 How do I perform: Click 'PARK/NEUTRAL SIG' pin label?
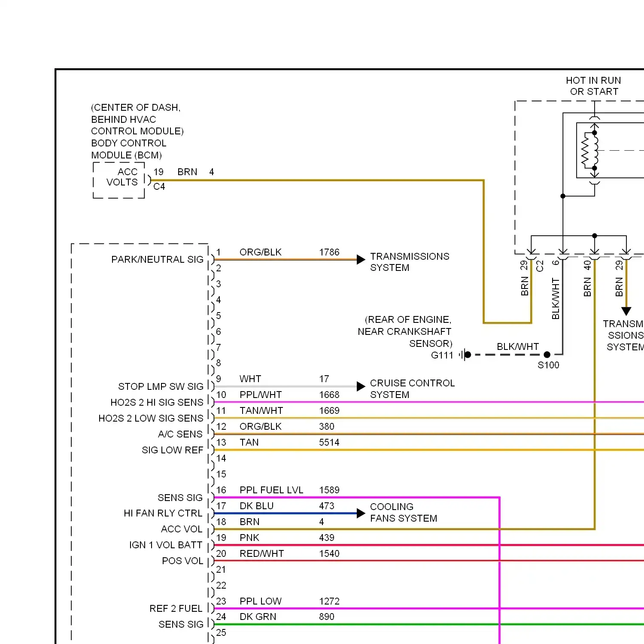(x=157, y=259)
